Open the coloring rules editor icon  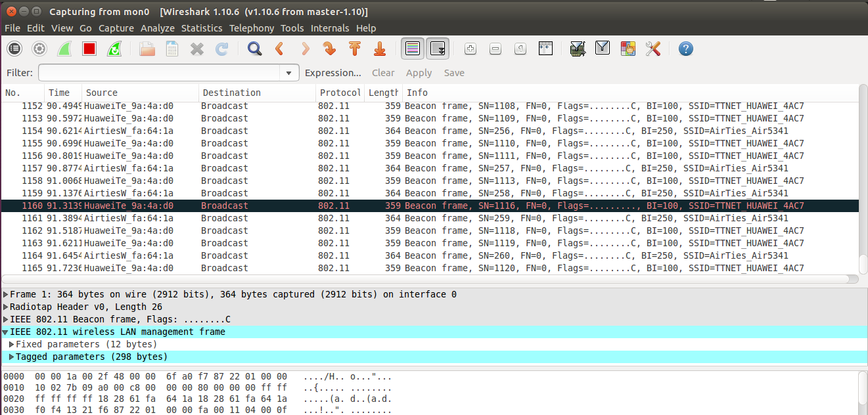628,49
